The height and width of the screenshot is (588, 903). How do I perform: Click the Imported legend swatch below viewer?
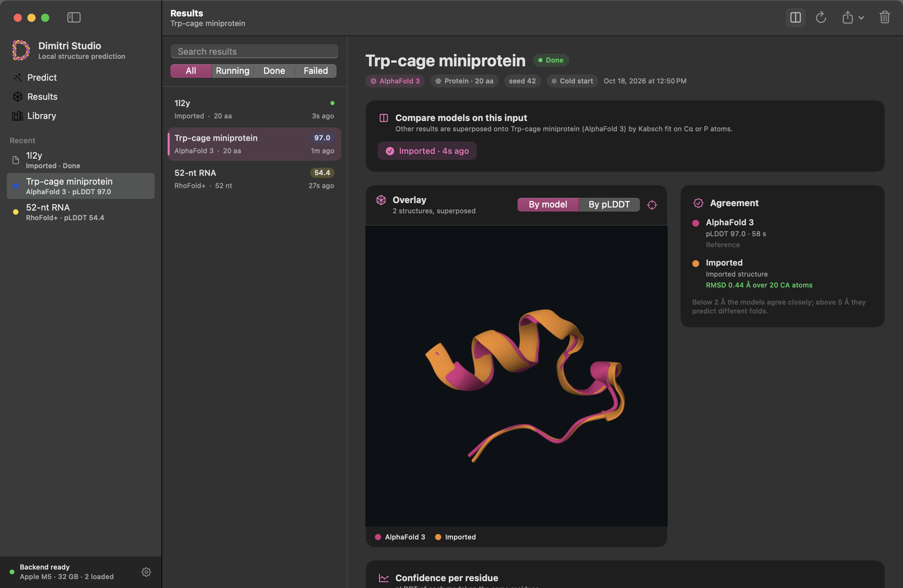point(438,537)
